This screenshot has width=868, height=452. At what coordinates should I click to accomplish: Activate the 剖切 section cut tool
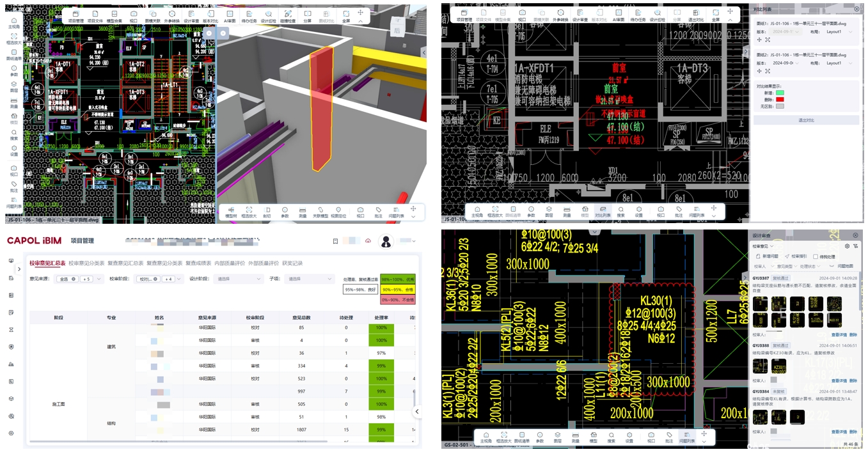(267, 212)
